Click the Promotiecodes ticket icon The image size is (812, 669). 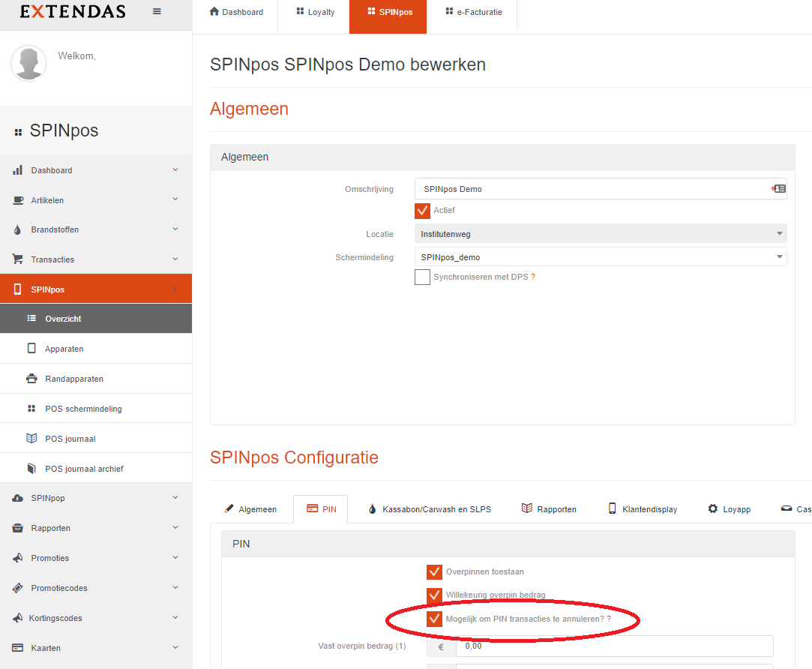[x=17, y=588]
